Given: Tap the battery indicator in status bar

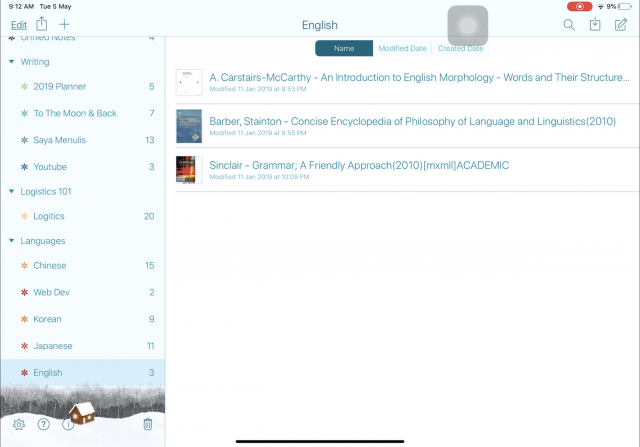Looking at the screenshot, I should click(625, 7).
